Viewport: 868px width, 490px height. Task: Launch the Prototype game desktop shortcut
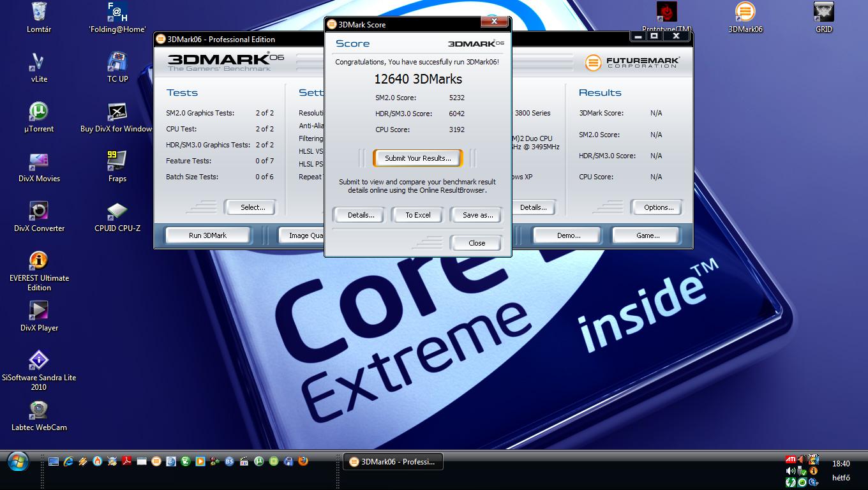(x=667, y=17)
